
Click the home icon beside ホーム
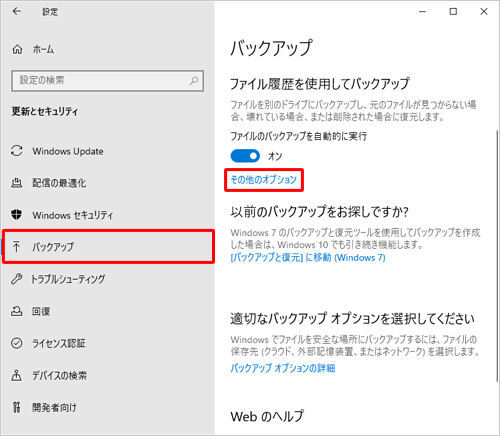click(x=17, y=49)
